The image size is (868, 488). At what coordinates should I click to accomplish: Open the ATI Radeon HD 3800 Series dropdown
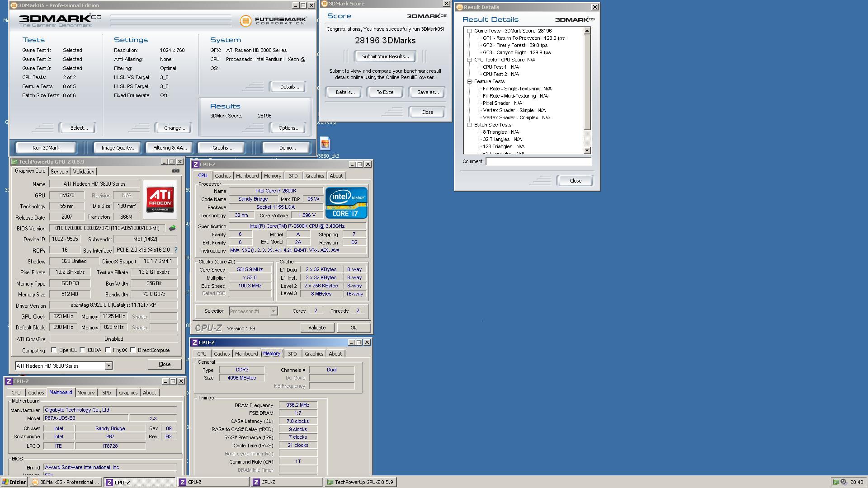[108, 366]
